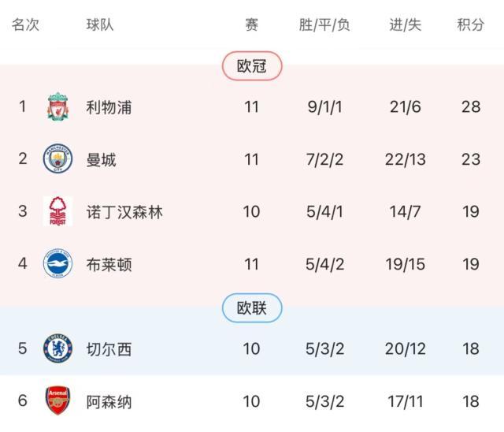The width and height of the screenshot is (504, 432).
Task: Click the 名次 column header
Action: (25, 24)
